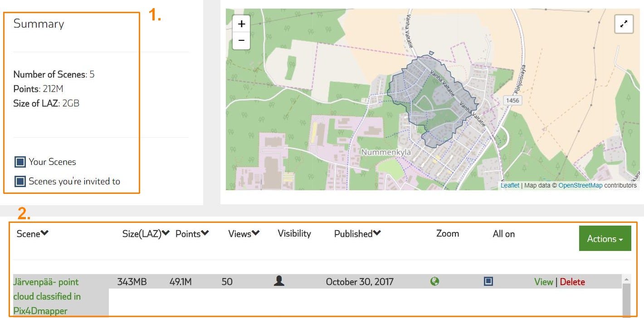This screenshot has width=644, height=318.
Task: Sort scenes by Published date column
Action: pos(357,234)
